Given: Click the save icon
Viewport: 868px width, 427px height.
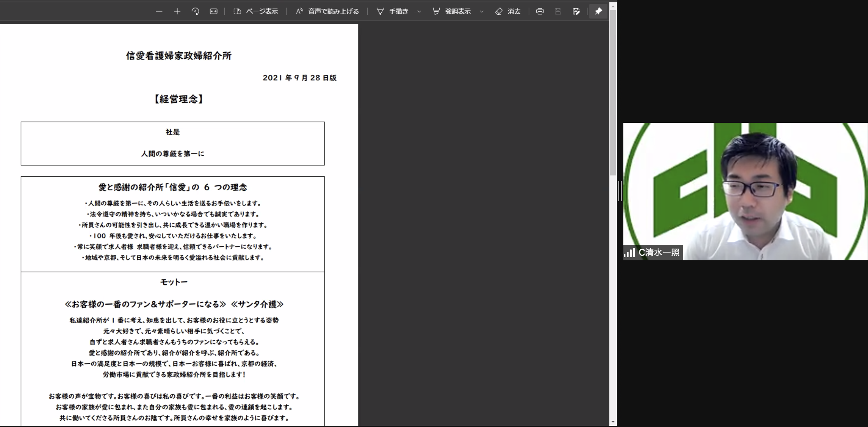Looking at the screenshot, I should click(x=558, y=11).
